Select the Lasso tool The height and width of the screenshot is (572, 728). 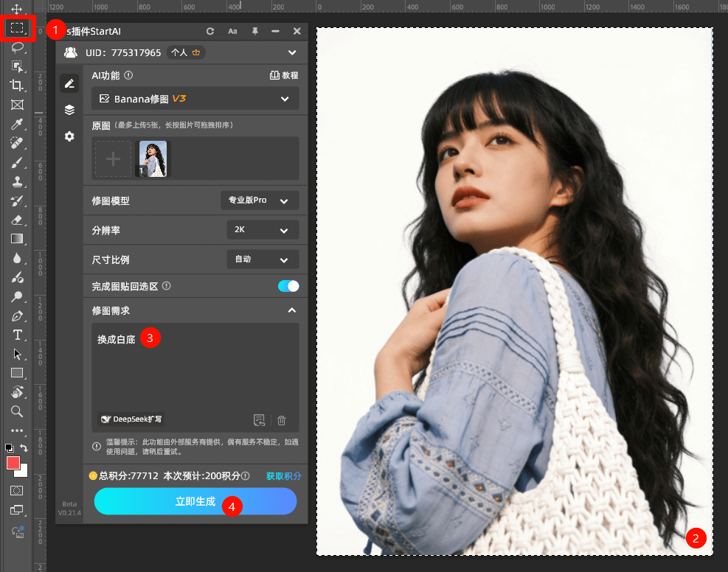point(16,47)
